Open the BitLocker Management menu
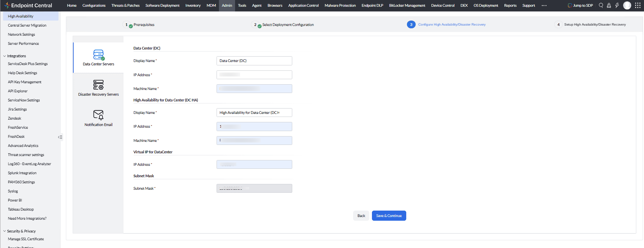 click(407, 5)
